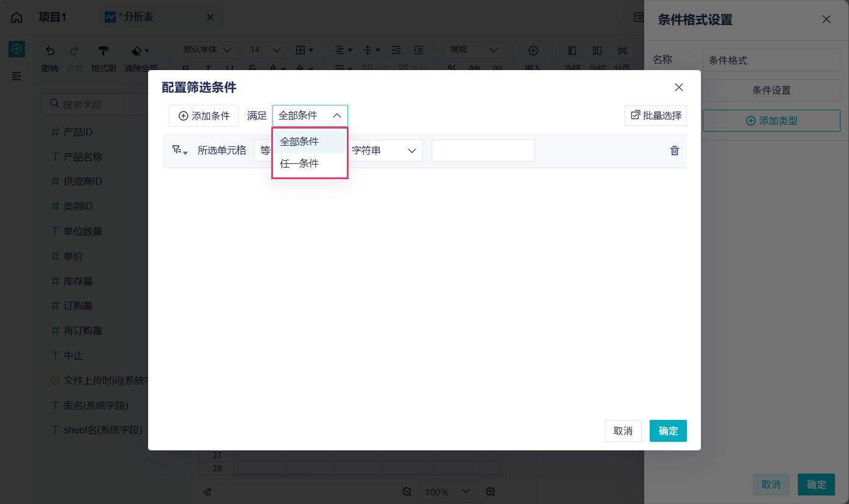Close the 配置筛选条件 dialog
Viewport: 849px width, 504px height.
click(x=679, y=87)
